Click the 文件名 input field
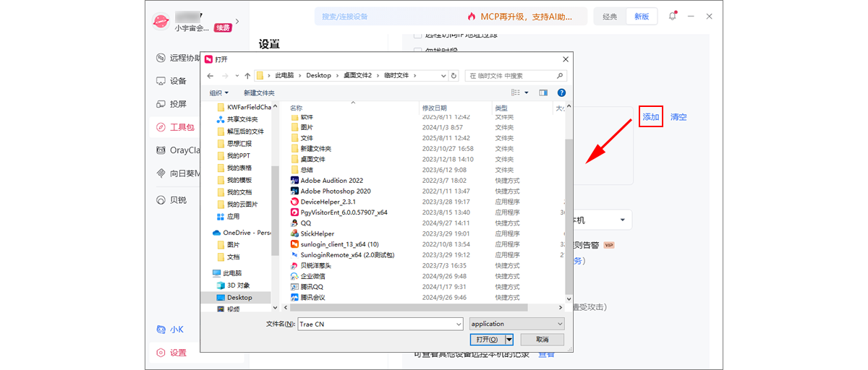 pyautogui.click(x=380, y=324)
